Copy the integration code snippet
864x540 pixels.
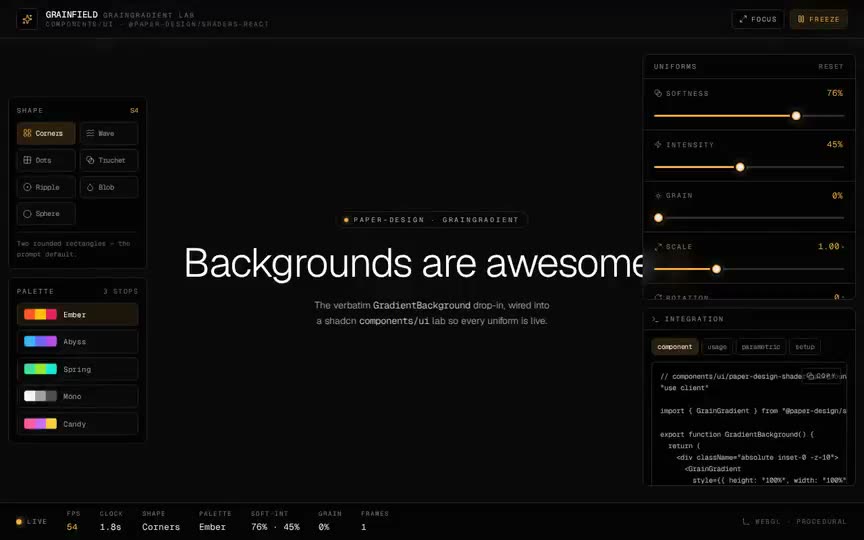pos(821,376)
